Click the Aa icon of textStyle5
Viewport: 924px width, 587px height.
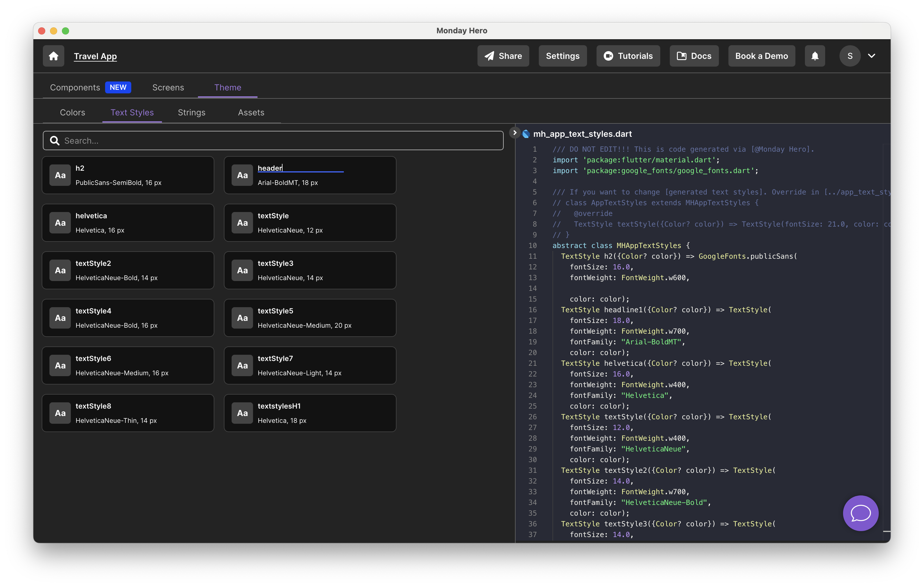[242, 318]
